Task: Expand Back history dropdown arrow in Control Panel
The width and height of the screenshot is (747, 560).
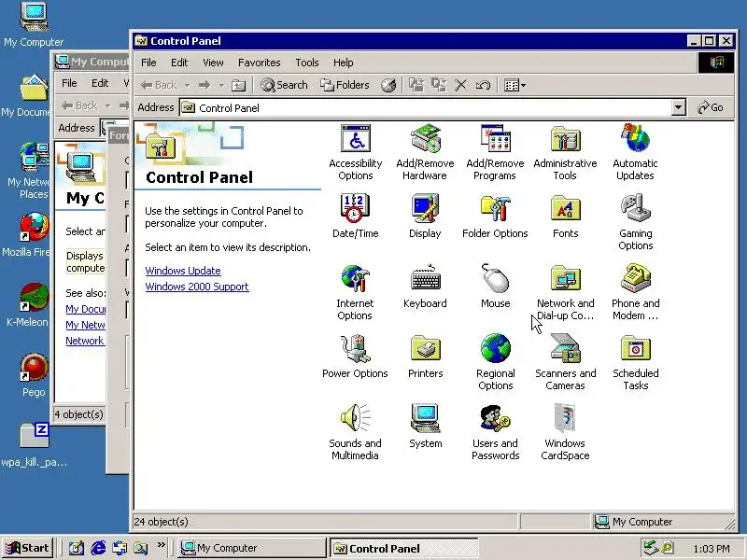Action: 188,86
